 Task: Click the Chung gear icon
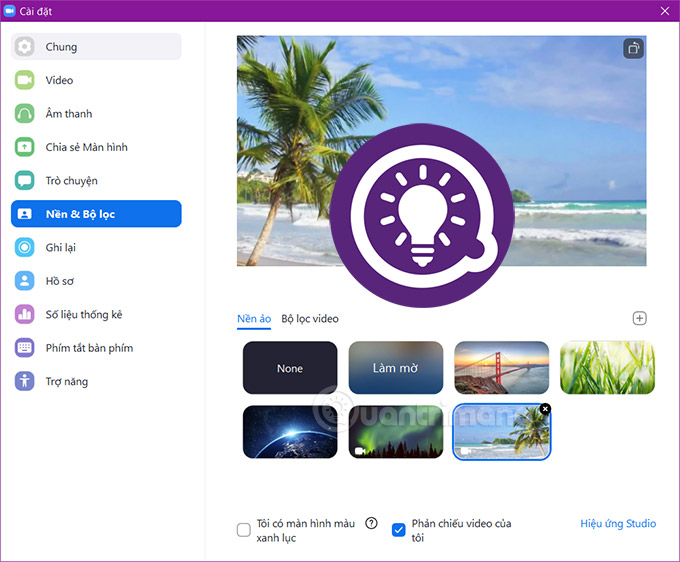pyautogui.click(x=25, y=46)
